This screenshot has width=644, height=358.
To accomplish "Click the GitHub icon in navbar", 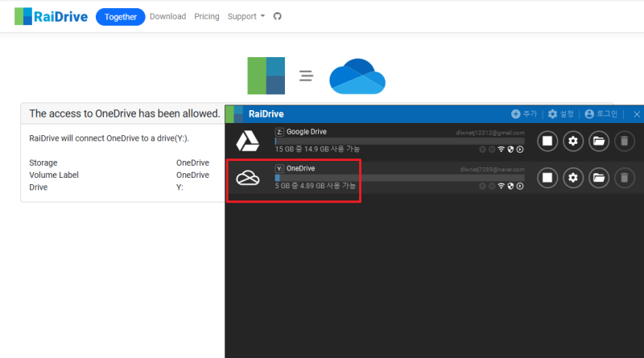I will pos(278,16).
